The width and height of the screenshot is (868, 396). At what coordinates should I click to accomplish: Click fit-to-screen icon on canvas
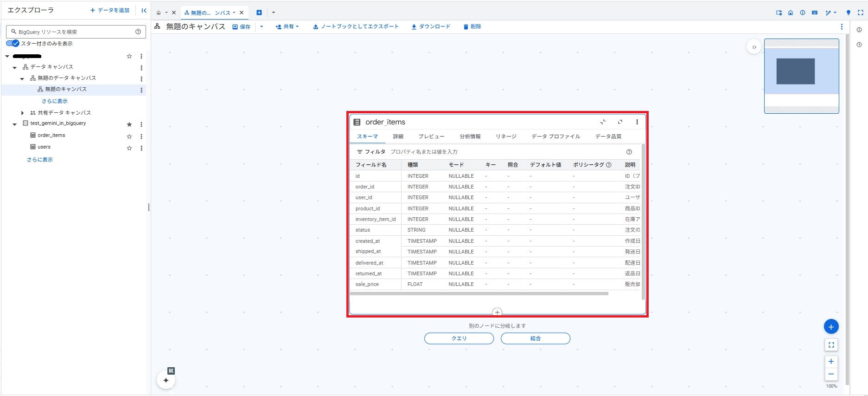(x=831, y=345)
